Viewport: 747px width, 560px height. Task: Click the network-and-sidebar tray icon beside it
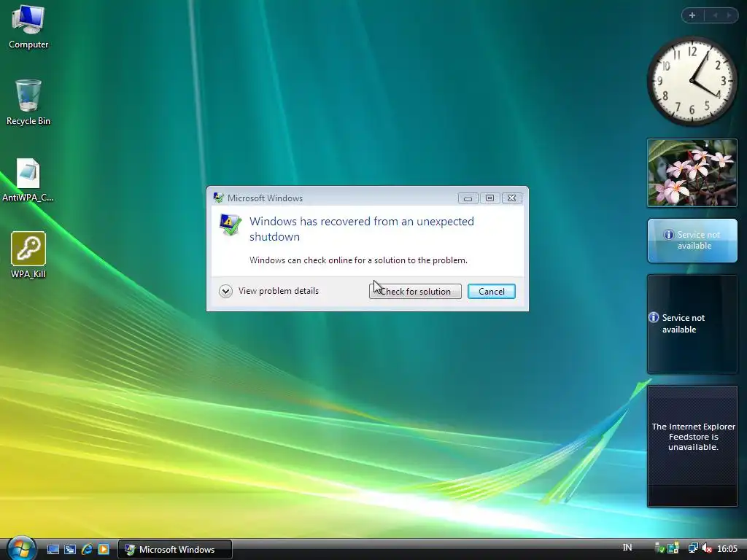click(x=673, y=548)
